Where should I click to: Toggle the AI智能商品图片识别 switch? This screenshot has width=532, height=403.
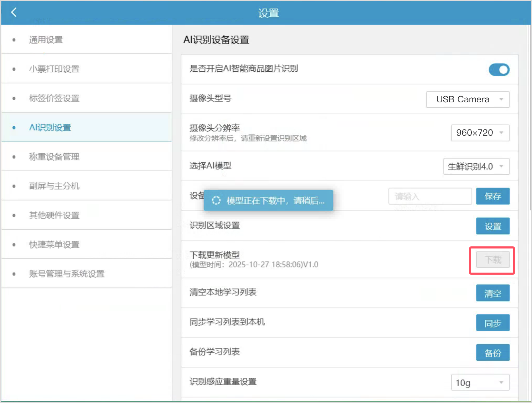(x=499, y=70)
